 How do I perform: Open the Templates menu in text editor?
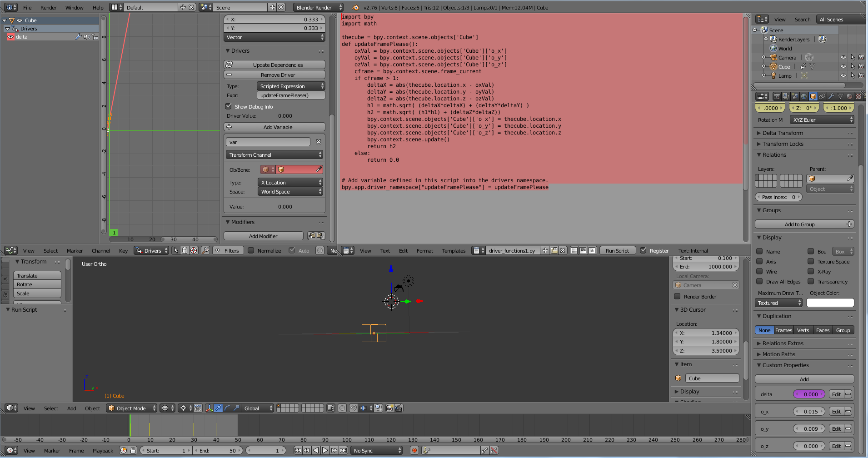coord(454,250)
